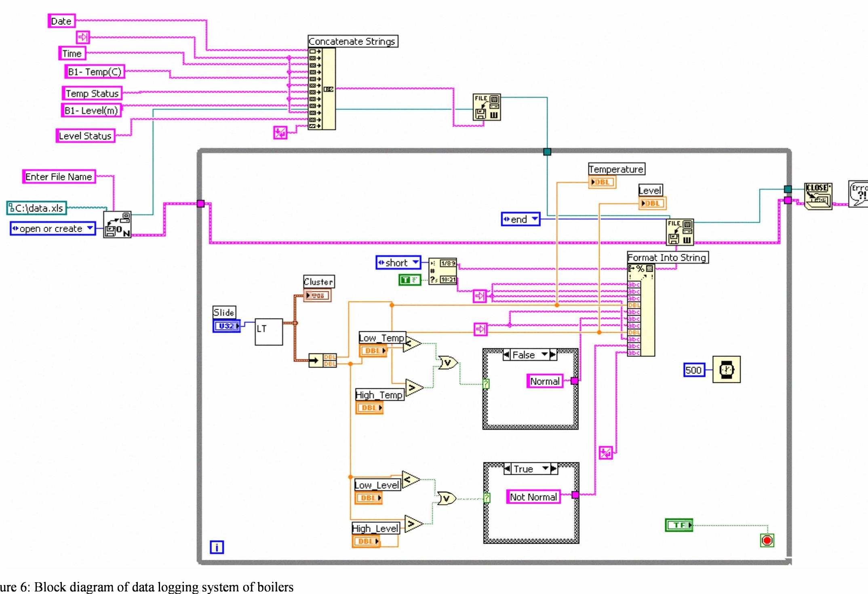This screenshot has width=868, height=594.
Task: Click the Low_Level DBL terminal
Action: tap(369, 498)
